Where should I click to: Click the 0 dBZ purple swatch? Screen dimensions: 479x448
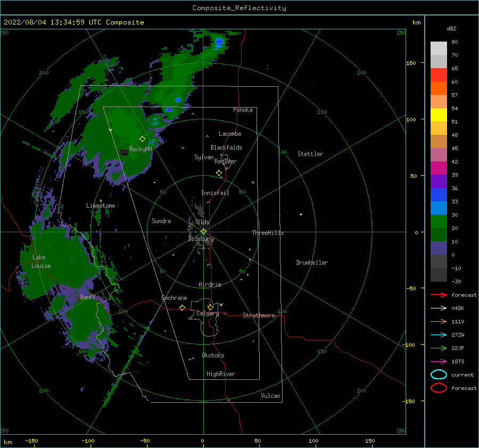pos(439,248)
